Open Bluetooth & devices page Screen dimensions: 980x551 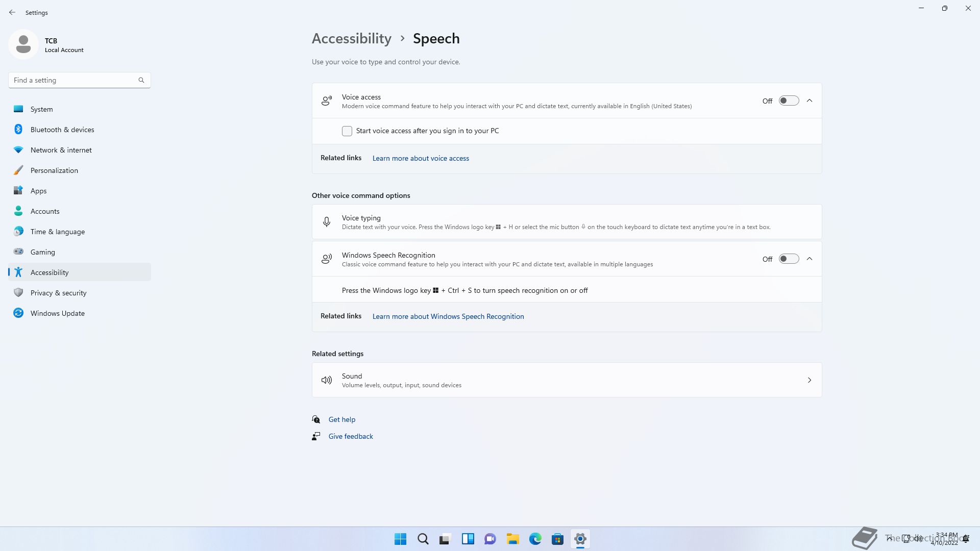pos(80,130)
